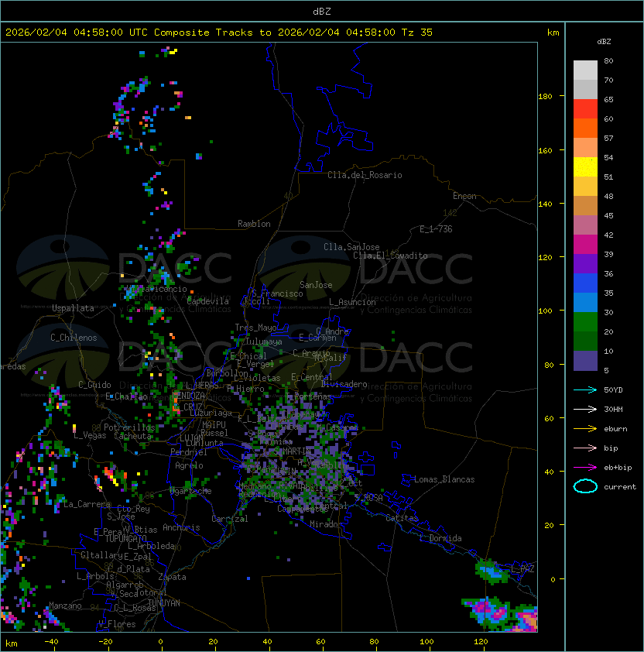644x652 pixels.
Task: Click the 'Lomas_Blancas' map label
Action: pos(444,479)
